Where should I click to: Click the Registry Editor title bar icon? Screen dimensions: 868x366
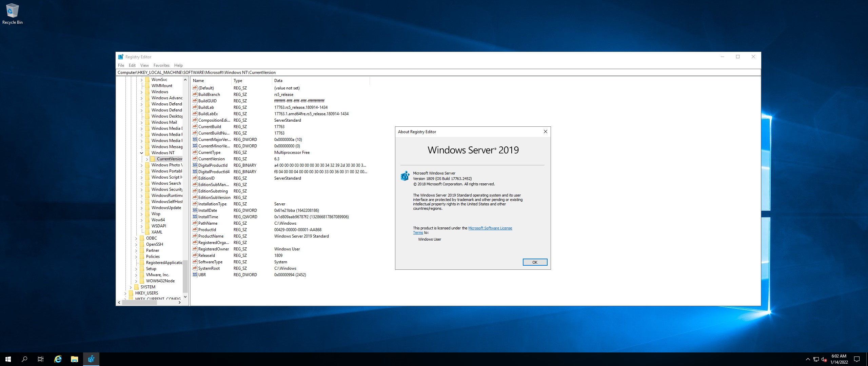tap(121, 57)
